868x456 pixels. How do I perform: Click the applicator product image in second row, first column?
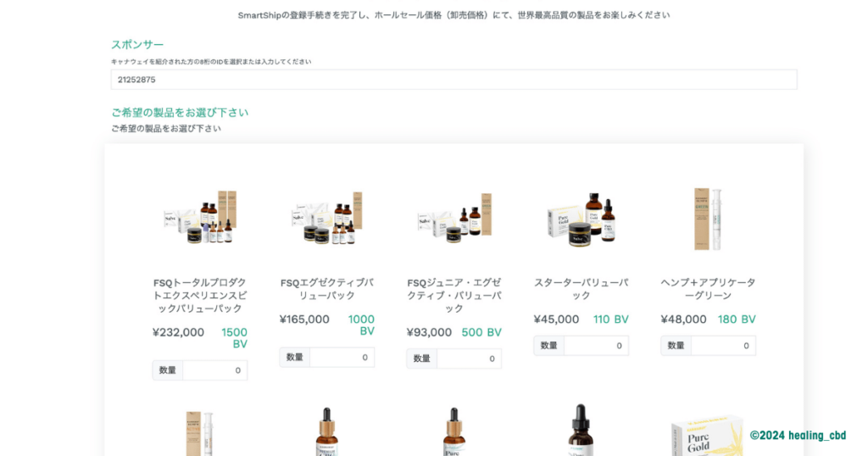[x=200, y=432]
